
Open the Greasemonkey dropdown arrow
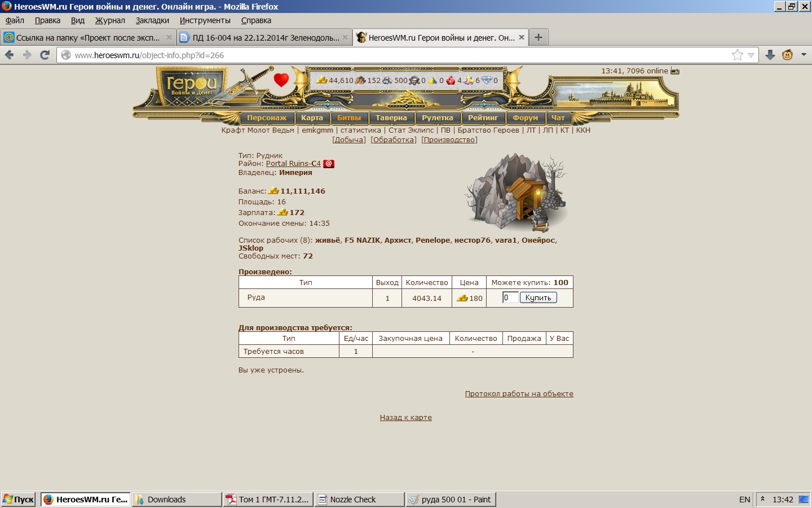click(804, 55)
